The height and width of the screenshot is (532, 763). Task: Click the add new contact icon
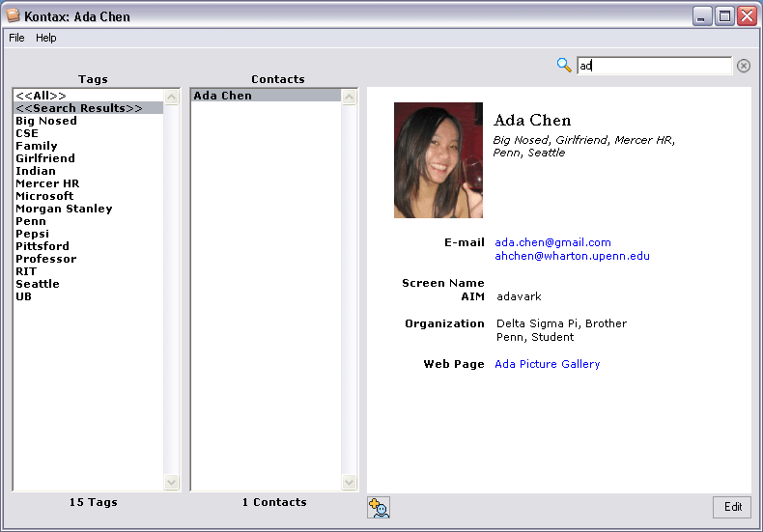(x=379, y=508)
